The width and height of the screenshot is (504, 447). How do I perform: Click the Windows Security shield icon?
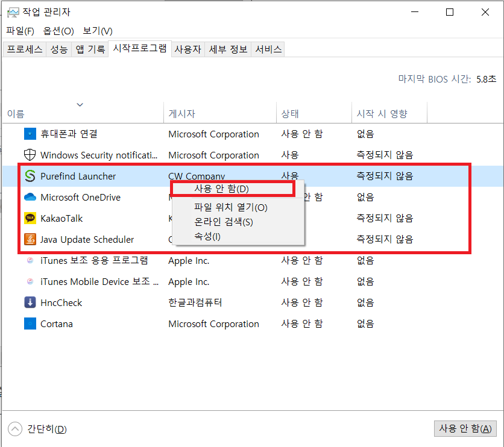point(30,155)
